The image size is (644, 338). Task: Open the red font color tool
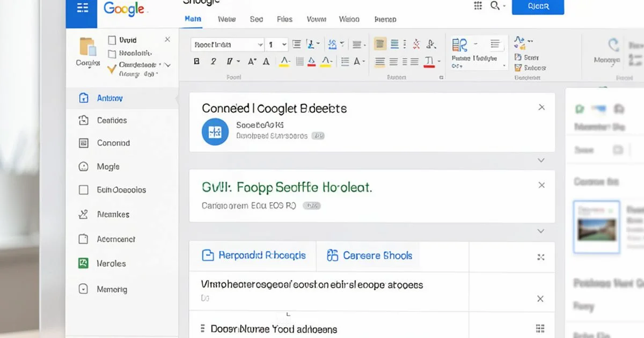point(311,61)
